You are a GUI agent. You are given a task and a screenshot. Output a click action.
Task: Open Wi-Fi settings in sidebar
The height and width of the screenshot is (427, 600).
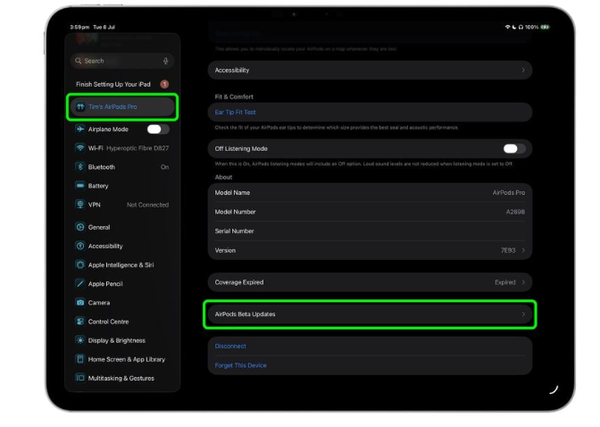coord(122,148)
